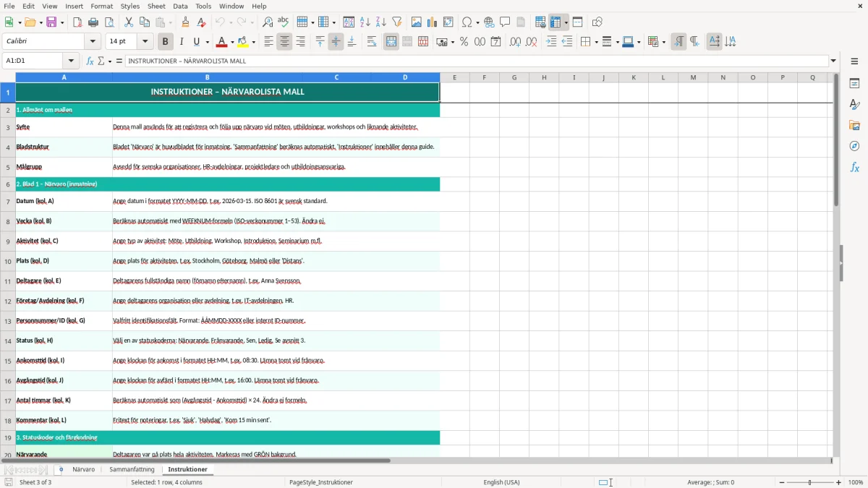Run the spelling check
868x488 pixels.
tap(284, 22)
